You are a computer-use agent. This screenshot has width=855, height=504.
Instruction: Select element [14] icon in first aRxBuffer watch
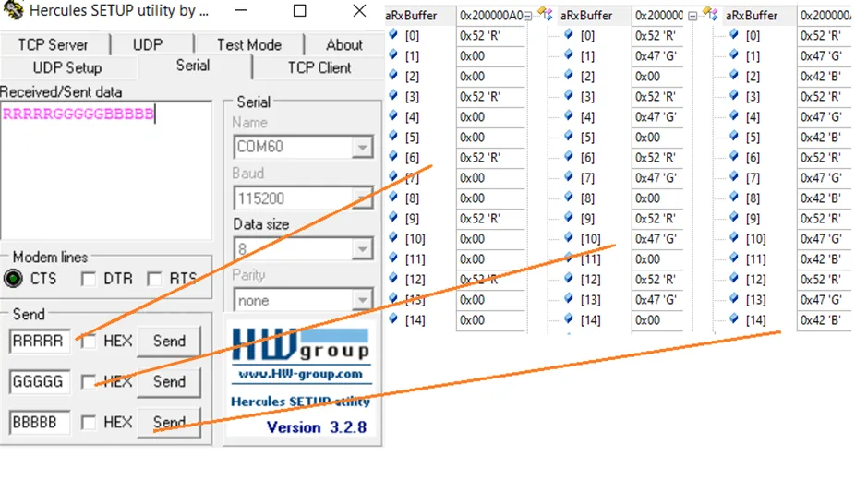tap(392, 318)
